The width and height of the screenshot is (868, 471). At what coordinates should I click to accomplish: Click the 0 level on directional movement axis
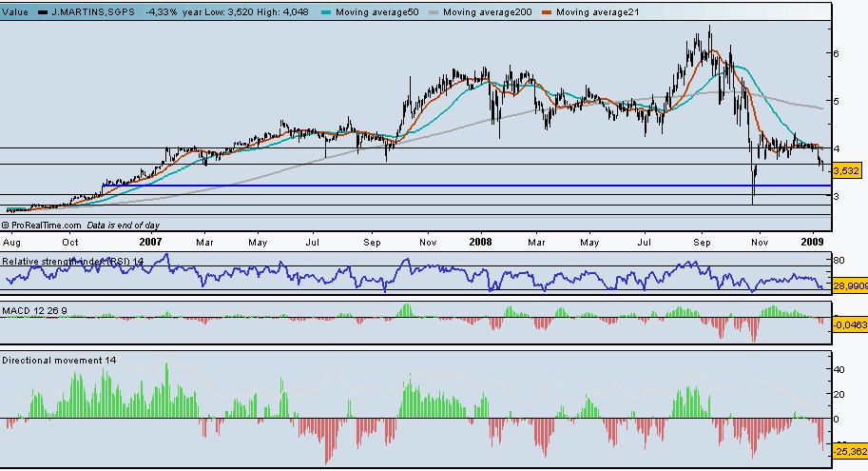(x=837, y=419)
